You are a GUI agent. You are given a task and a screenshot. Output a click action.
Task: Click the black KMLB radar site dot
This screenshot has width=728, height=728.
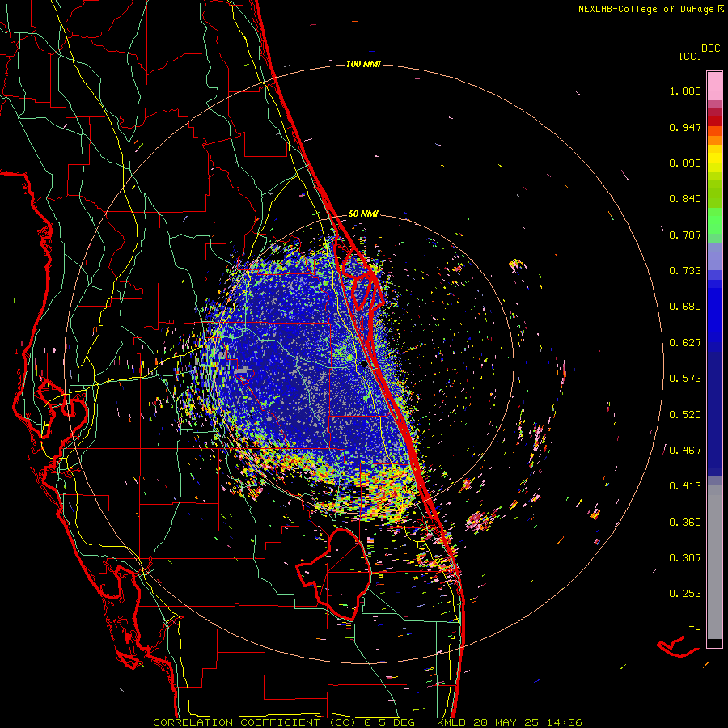coord(365,365)
